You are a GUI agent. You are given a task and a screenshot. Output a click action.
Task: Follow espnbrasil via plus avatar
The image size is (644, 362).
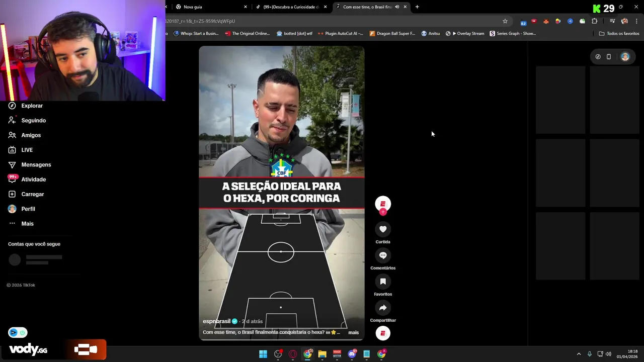(x=383, y=212)
